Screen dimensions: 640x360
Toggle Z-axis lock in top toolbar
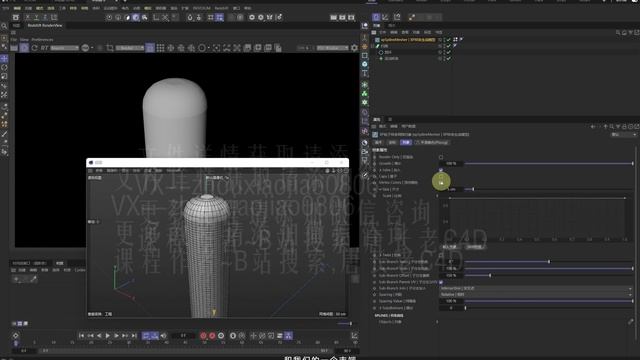45,17
